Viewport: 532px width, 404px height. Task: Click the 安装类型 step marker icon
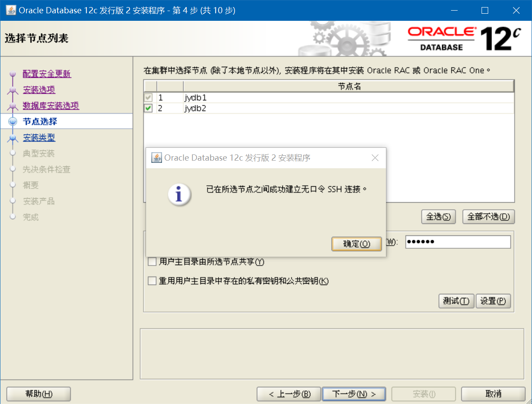(x=12, y=138)
